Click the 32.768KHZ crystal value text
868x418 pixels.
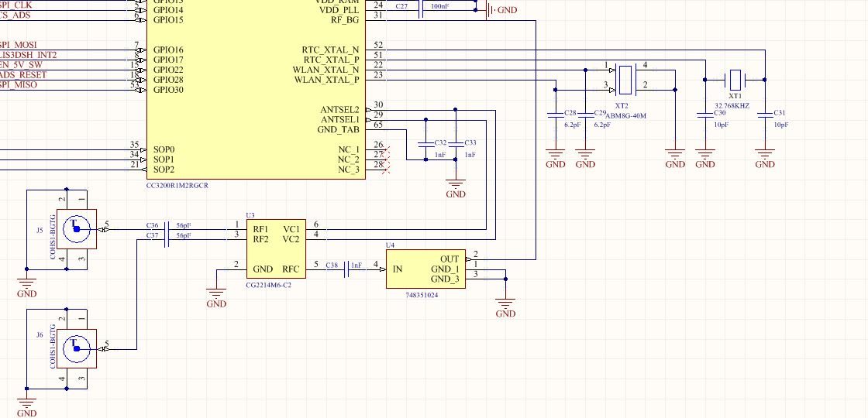[732, 105]
